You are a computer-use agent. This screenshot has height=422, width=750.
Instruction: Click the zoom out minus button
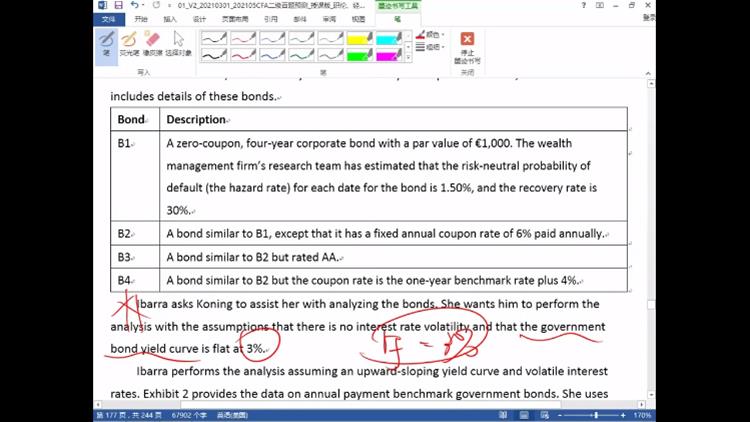(x=560, y=415)
